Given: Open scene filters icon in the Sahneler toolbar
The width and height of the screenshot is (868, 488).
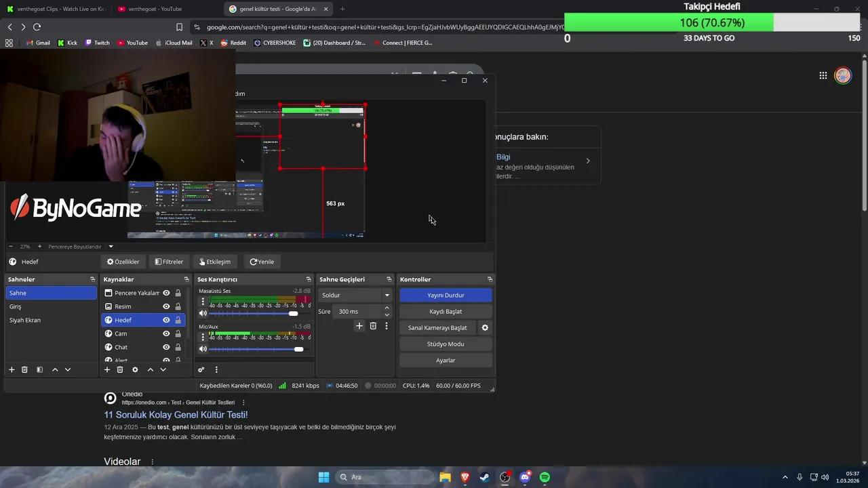Looking at the screenshot, I should coord(39,369).
